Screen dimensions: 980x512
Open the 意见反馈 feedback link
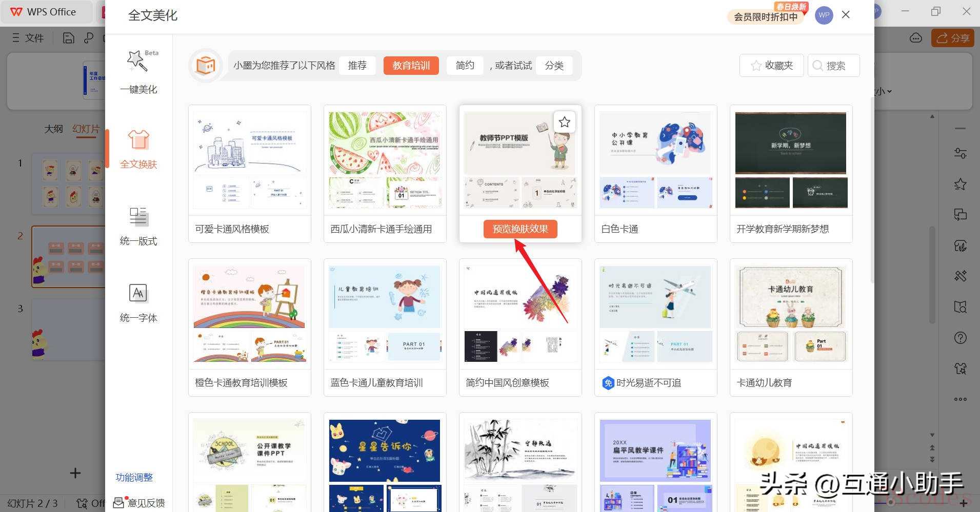[146, 503]
